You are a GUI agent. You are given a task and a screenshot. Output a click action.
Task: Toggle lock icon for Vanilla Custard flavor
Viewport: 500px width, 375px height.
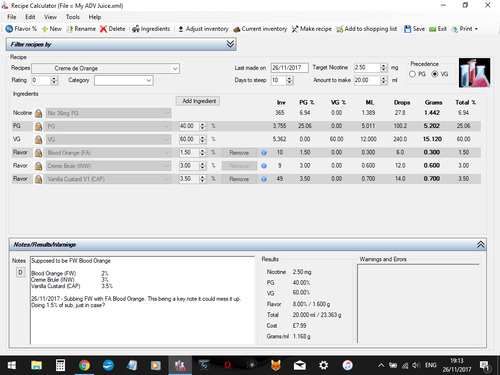pyautogui.click(x=38, y=179)
